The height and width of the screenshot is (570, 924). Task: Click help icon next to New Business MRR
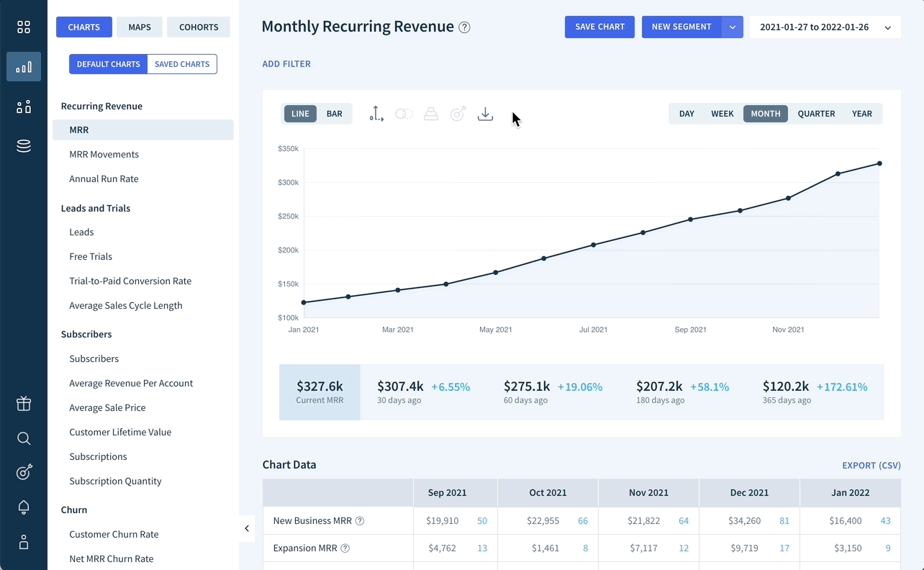pyautogui.click(x=360, y=521)
